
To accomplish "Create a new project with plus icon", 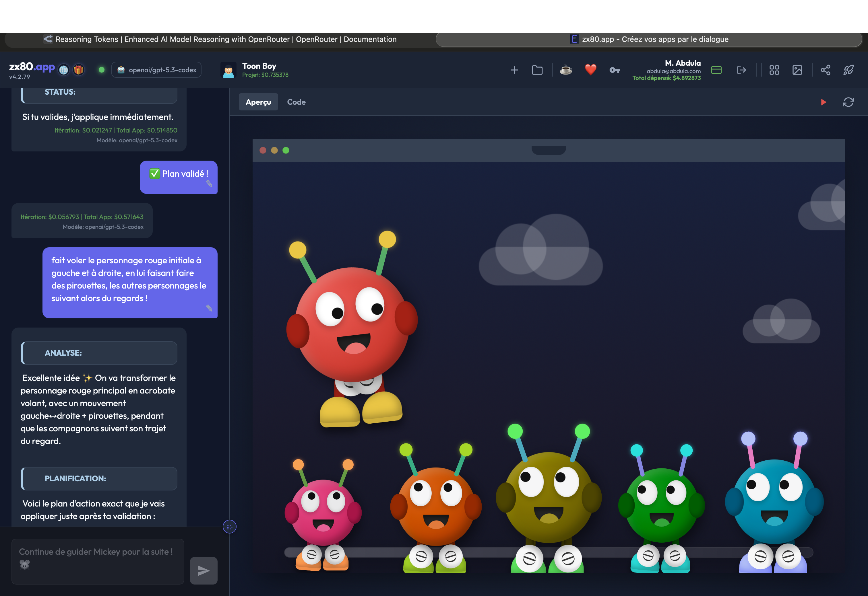I will click(x=514, y=70).
